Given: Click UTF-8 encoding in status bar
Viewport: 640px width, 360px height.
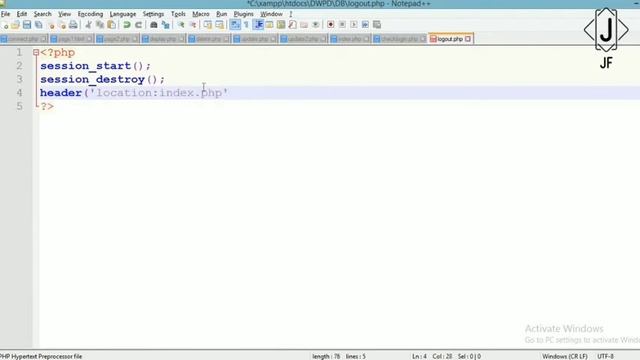Looking at the screenshot, I should coord(605,356).
